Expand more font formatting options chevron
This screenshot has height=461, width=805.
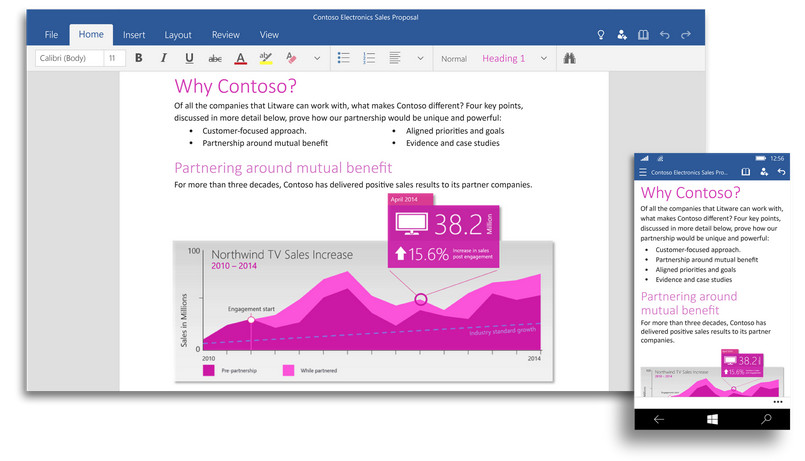point(317,58)
